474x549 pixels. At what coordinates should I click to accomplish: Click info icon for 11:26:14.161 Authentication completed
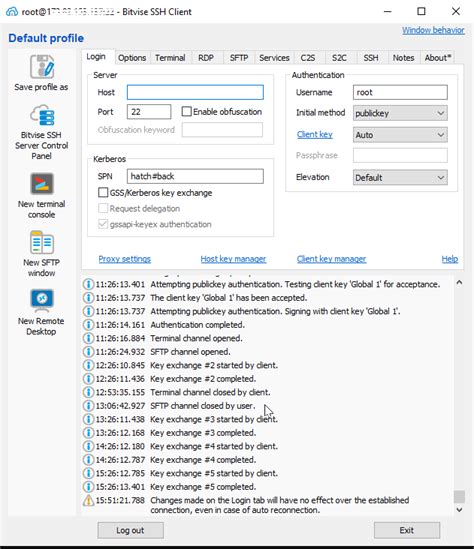88,325
